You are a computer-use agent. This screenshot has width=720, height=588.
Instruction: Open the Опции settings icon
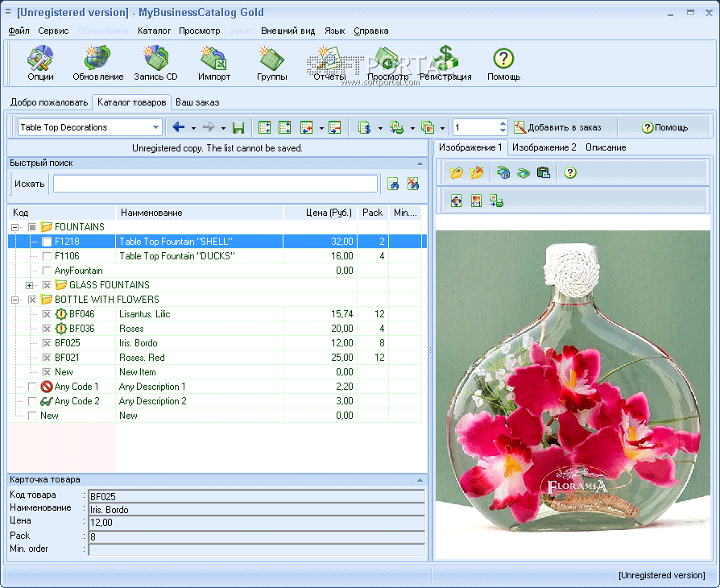[x=40, y=63]
